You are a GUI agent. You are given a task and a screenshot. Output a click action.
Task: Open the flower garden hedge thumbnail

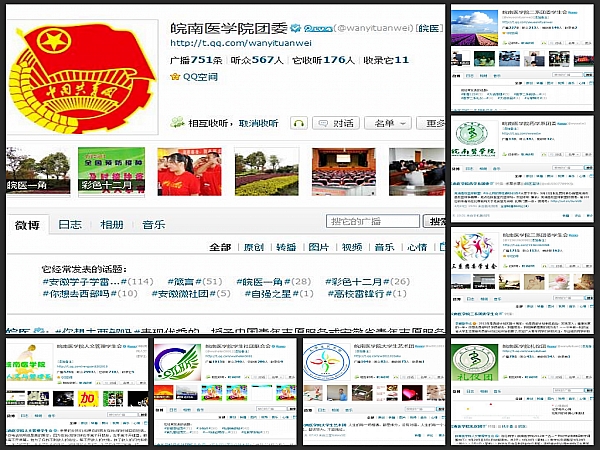click(267, 171)
